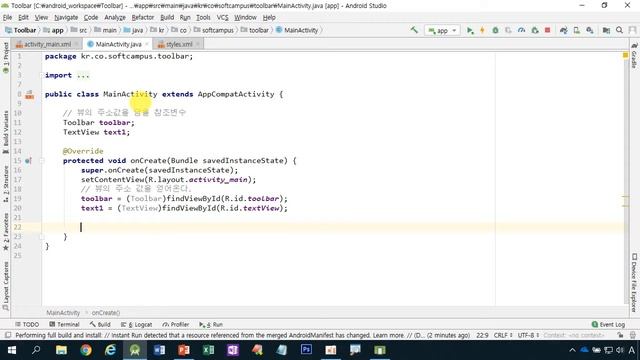Open the Edit menu
Image resolution: width=640 pixels, height=360 pixels.
click(x=23, y=18)
